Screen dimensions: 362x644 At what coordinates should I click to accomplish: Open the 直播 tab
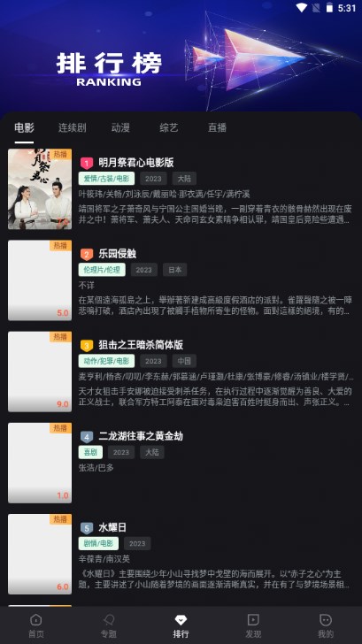point(217,127)
